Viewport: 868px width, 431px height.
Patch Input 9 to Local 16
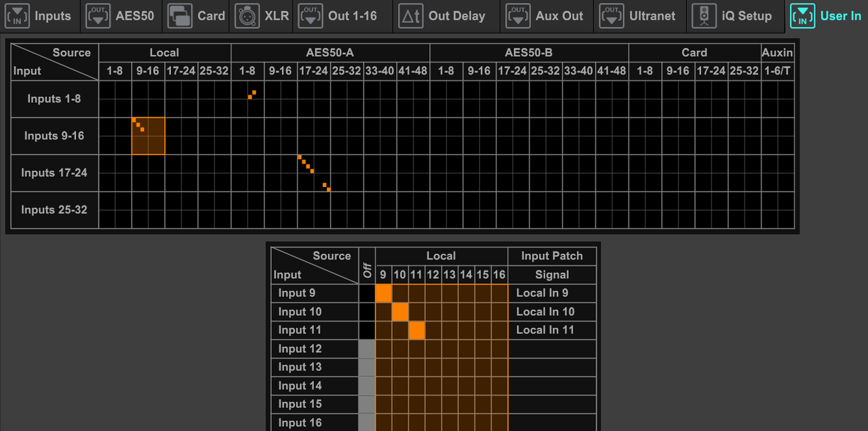499,293
